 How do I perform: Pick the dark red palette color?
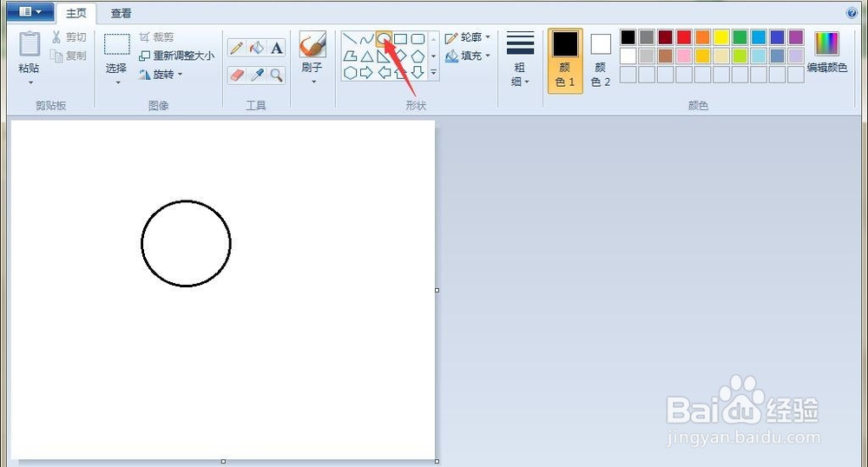(x=666, y=37)
